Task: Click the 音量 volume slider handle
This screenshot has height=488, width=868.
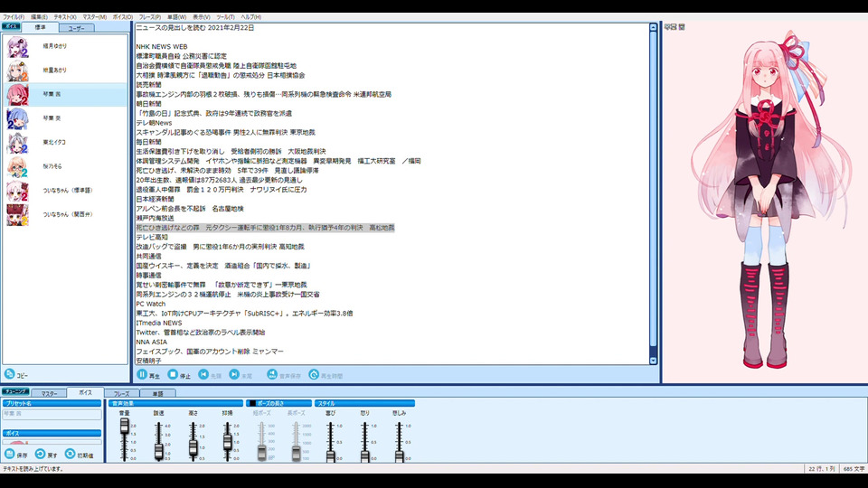Action: point(125,426)
